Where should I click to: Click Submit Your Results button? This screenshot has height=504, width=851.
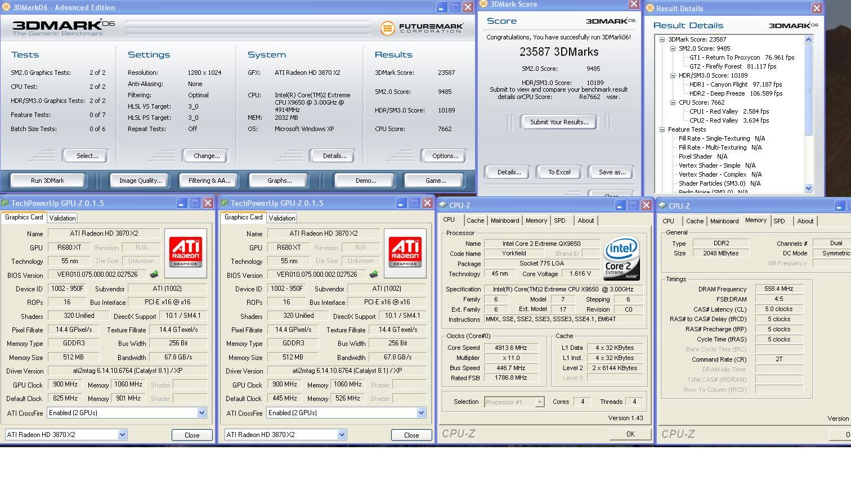coord(559,122)
